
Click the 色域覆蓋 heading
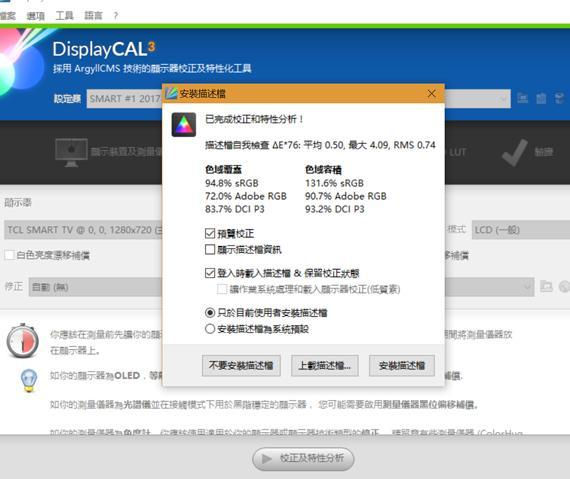click(x=223, y=169)
